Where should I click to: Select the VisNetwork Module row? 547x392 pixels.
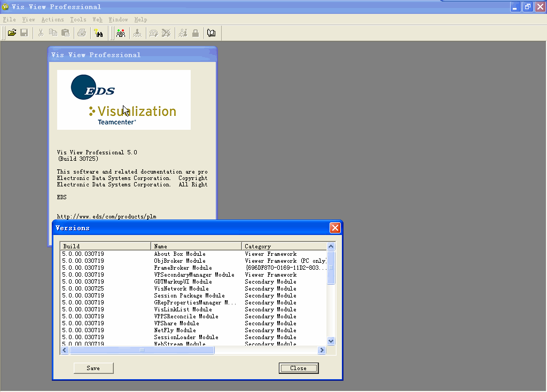coord(193,289)
